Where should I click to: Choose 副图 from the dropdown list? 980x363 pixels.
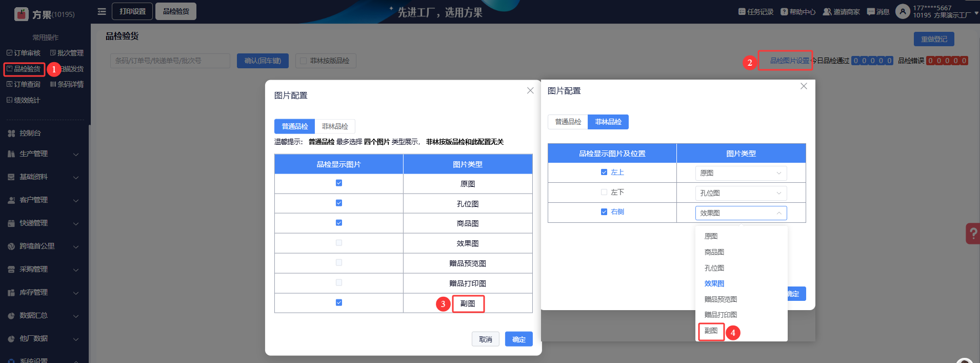(711, 331)
